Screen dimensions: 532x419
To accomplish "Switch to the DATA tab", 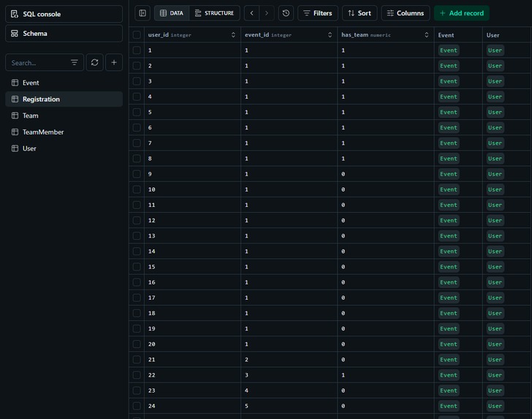I will click(172, 13).
